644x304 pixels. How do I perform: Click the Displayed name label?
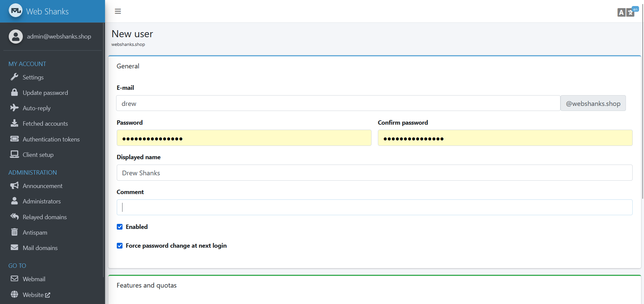click(139, 157)
